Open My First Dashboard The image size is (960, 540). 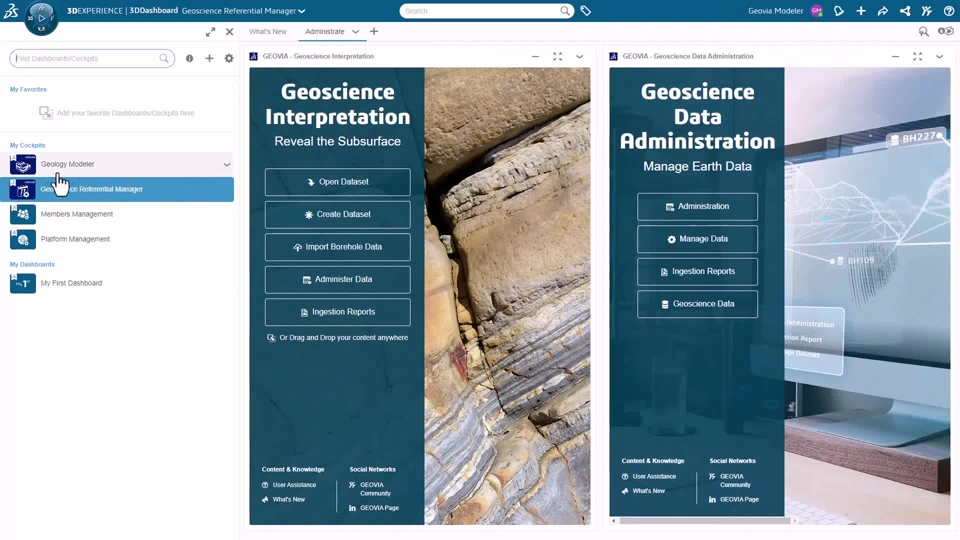click(x=116, y=283)
